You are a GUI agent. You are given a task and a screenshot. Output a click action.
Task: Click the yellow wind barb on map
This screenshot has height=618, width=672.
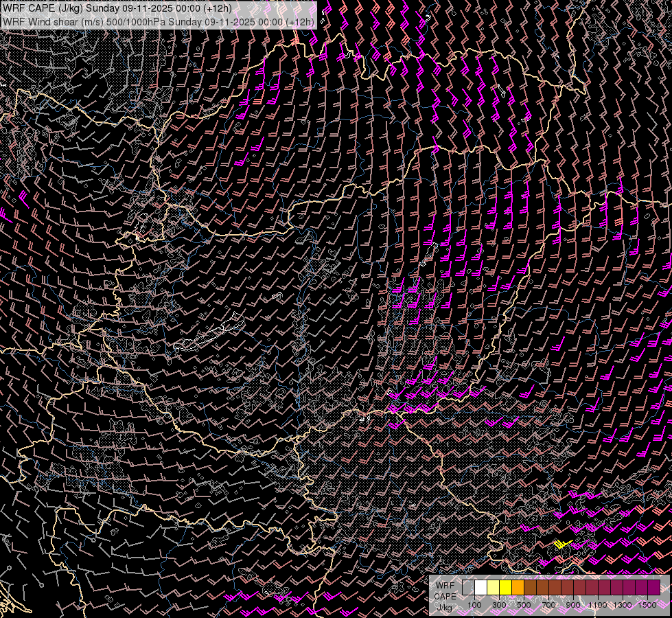tap(563, 545)
